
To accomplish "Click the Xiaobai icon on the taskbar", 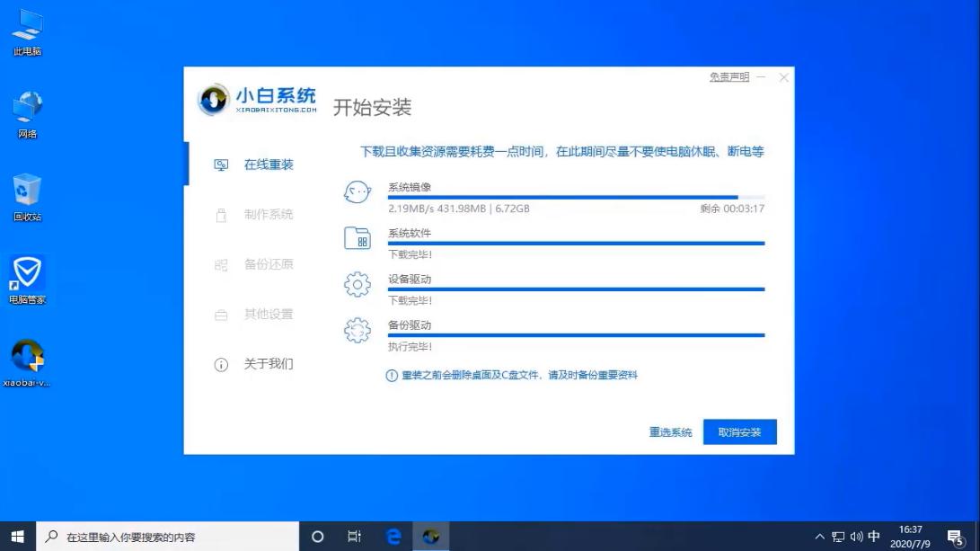I will [430, 537].
